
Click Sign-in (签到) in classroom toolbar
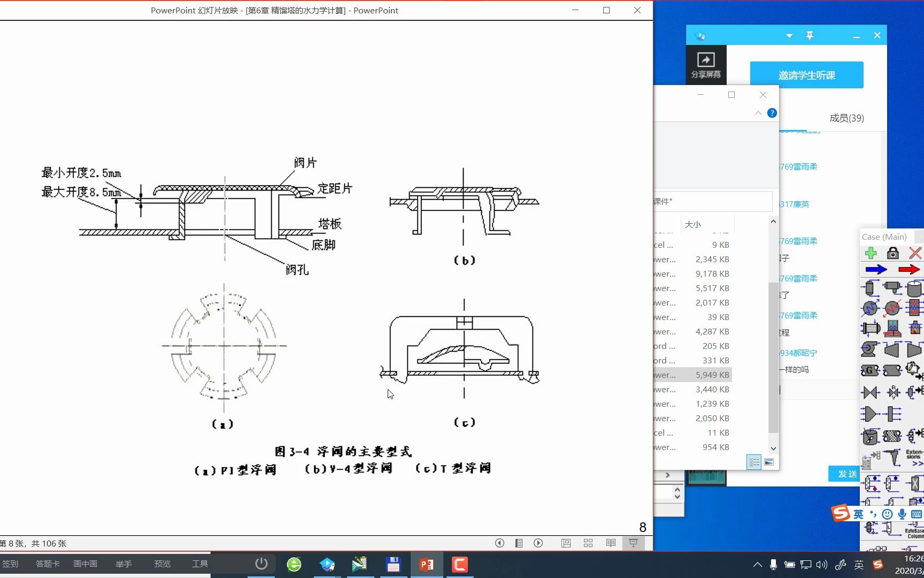click(x=10, y=564)
